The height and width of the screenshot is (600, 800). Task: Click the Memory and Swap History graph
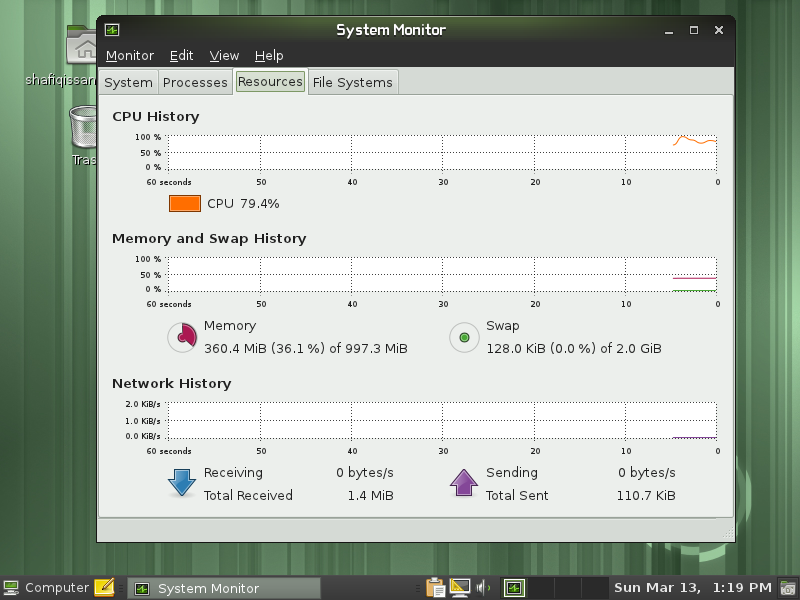(442, 274)
